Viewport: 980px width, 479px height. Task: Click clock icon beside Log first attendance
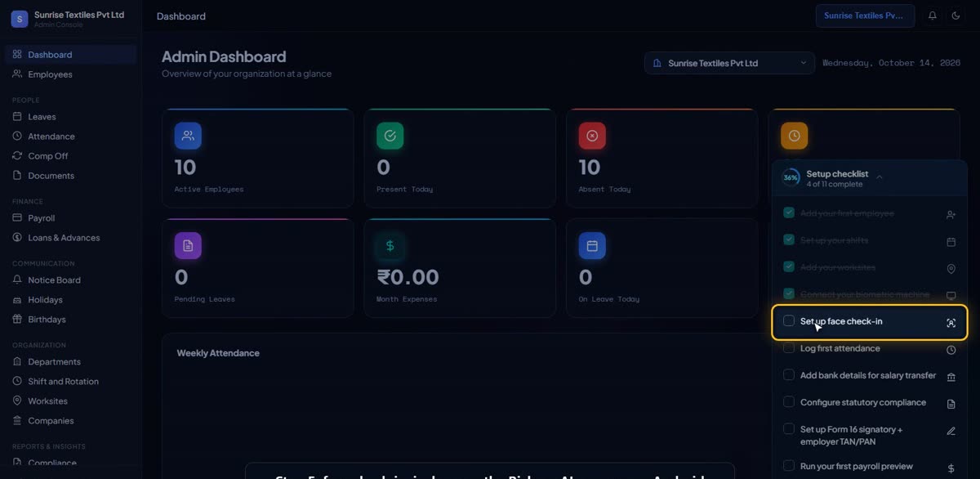click(951, 350)
